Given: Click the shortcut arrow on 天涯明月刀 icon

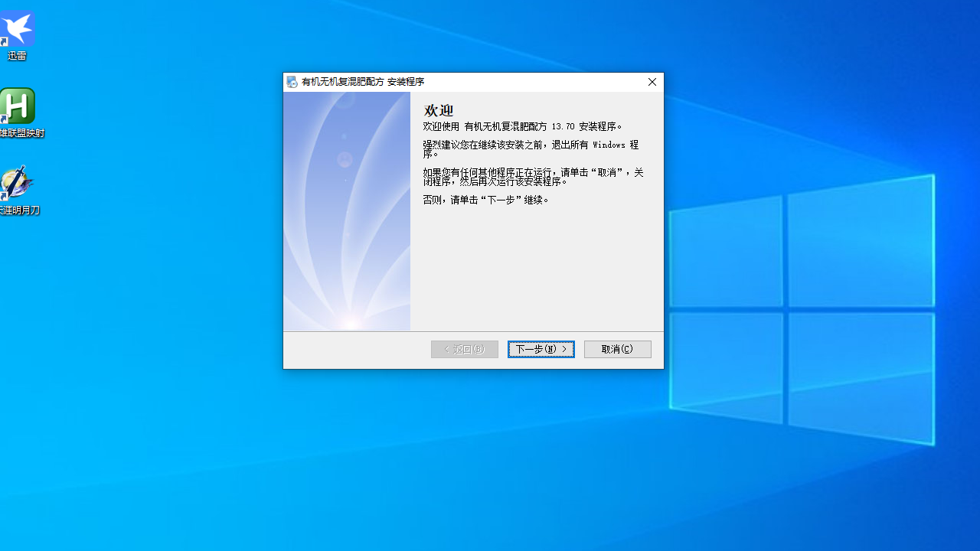Looking at the screenshot, I should coord(5,197).
